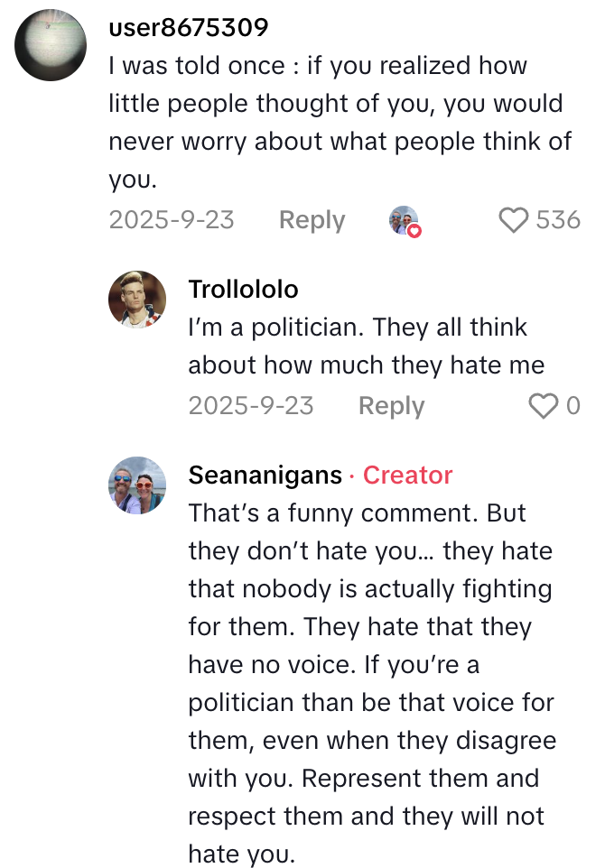Tap the heart on Trollololo's reply

543,406
